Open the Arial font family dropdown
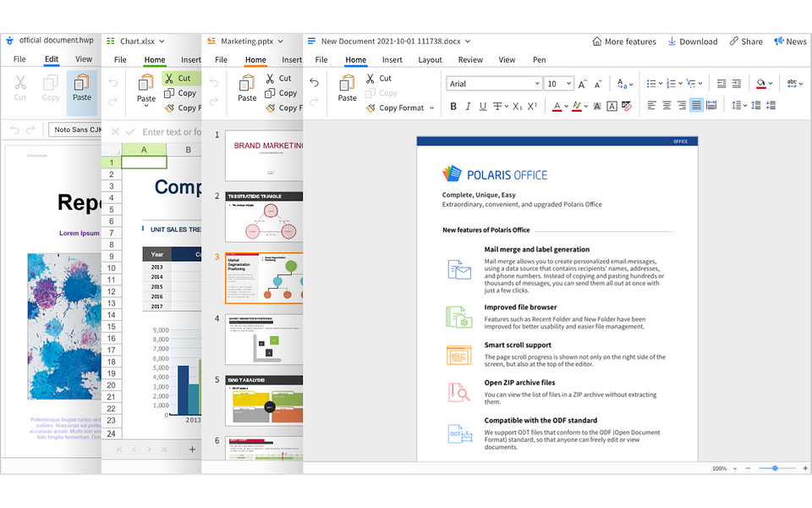The image size is (812, 508). 493,83
